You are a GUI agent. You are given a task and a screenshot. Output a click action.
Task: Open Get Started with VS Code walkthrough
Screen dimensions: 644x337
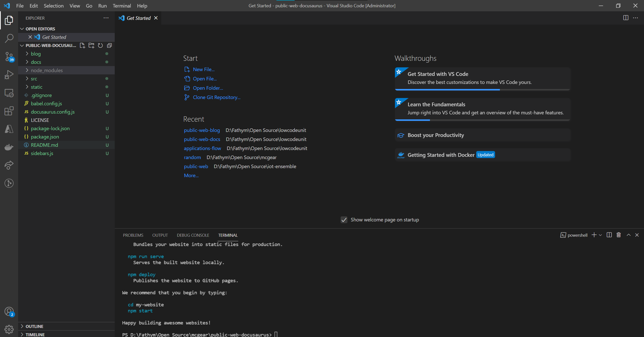click(x=482, y=79)
